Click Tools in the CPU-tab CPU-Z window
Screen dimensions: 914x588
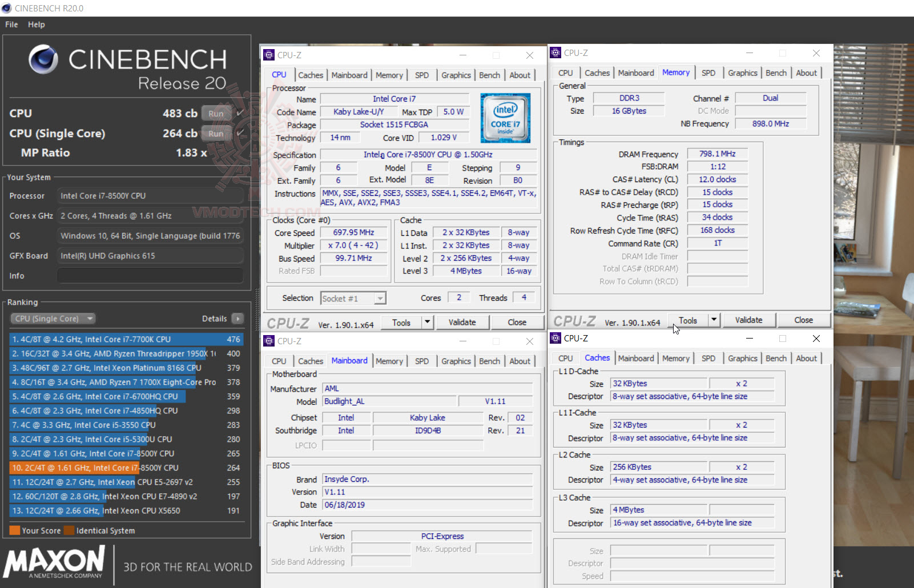click(x=401, y=322)
